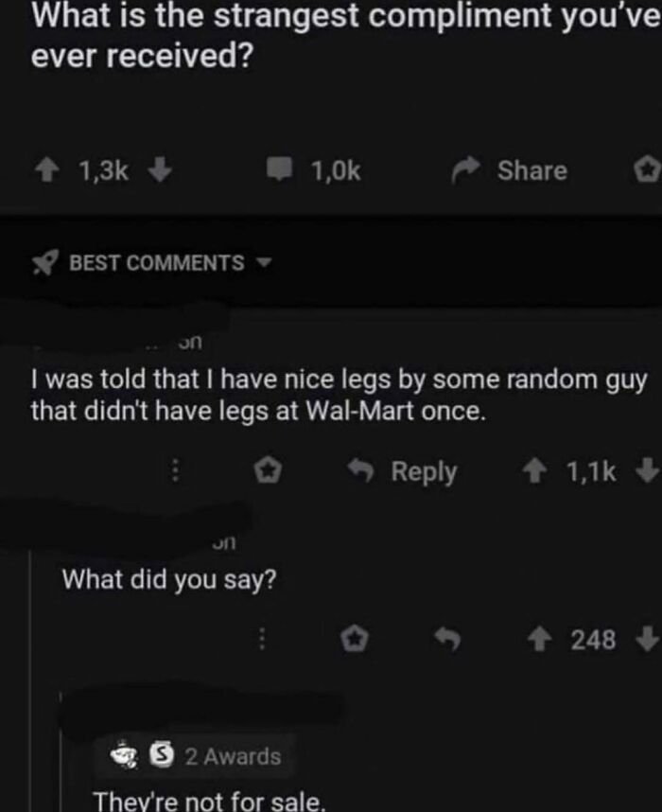
Task: Click the rocket icon beside Best Comments
Action: [x=44, y=262]
